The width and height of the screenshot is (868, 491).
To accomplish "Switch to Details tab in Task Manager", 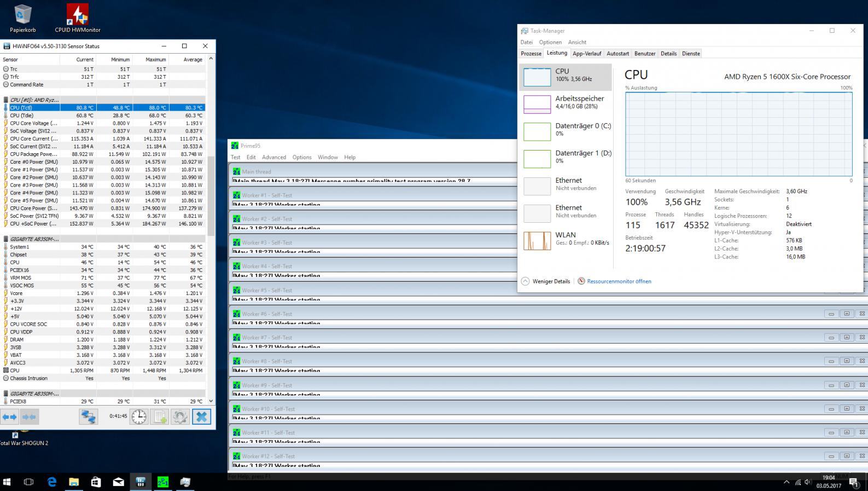I will tap(668, 54).
